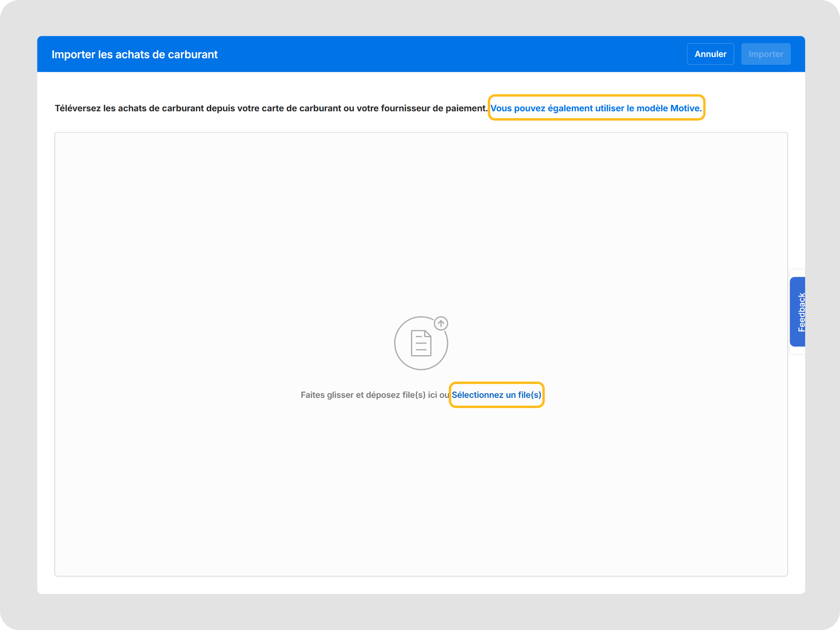Click Sélectionnez un file(s) link
840x630 pixels.
[x=496, y=395]
